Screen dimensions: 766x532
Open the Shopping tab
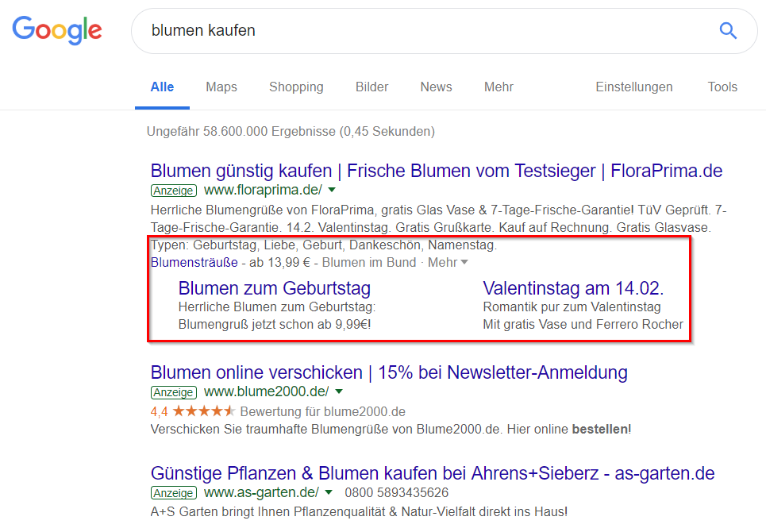[x=296, y=87]
